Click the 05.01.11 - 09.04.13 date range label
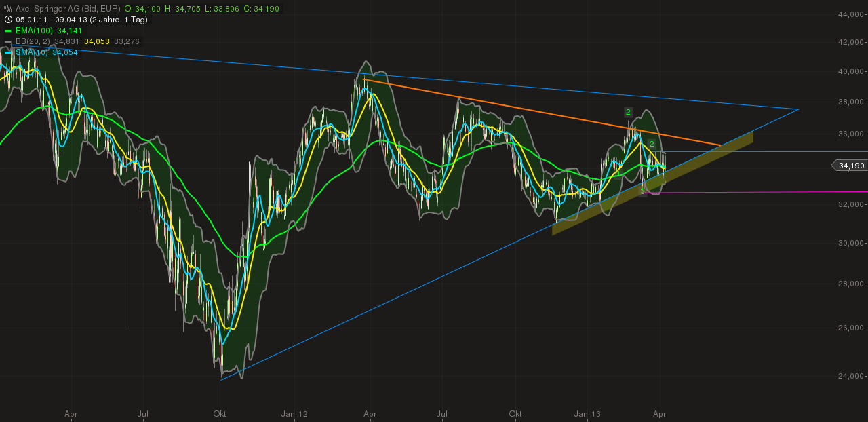 [x=51, y=20]
